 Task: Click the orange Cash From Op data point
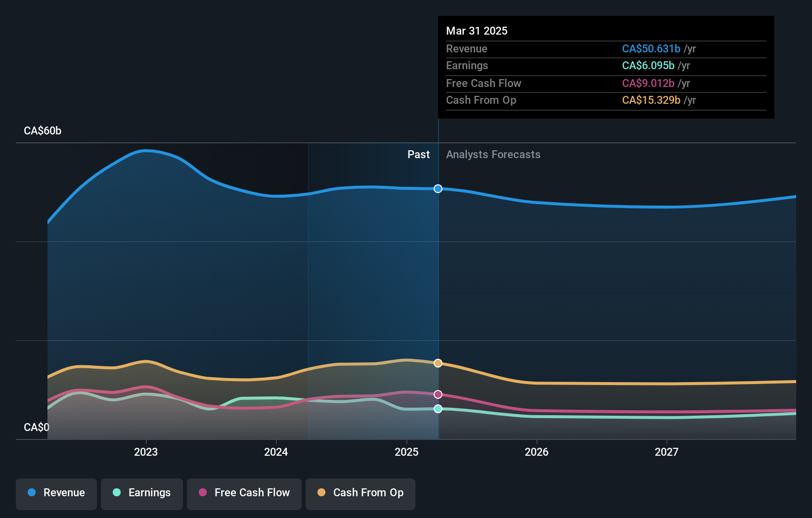(x=438, y=363)
